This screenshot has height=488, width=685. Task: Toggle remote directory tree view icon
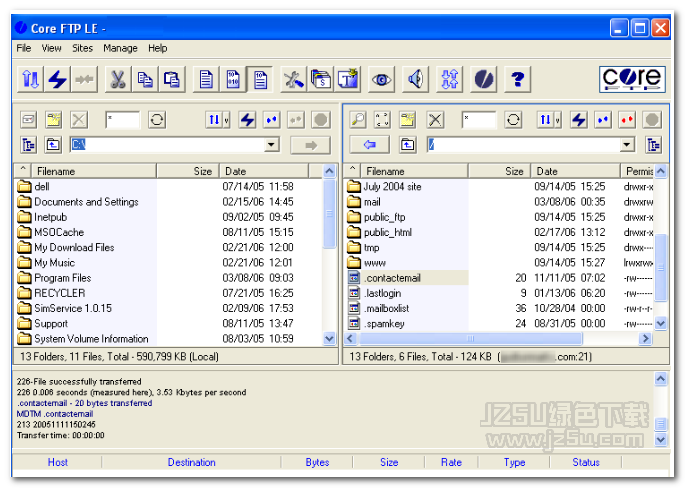[x=654, y=145]
